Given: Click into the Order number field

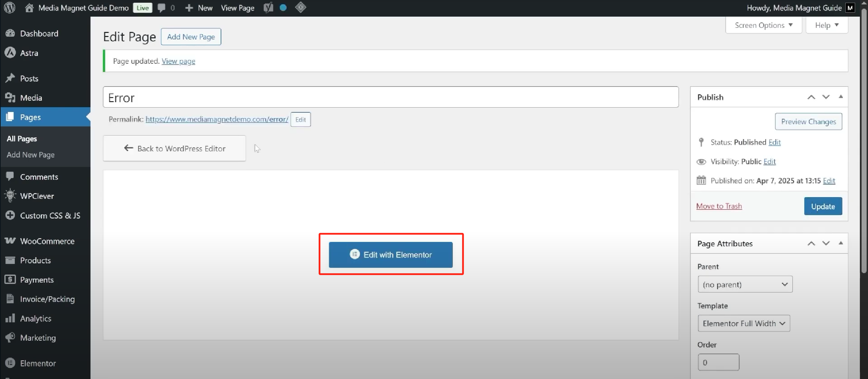Looking at the screenshot, I should click(x=718, y=362).
